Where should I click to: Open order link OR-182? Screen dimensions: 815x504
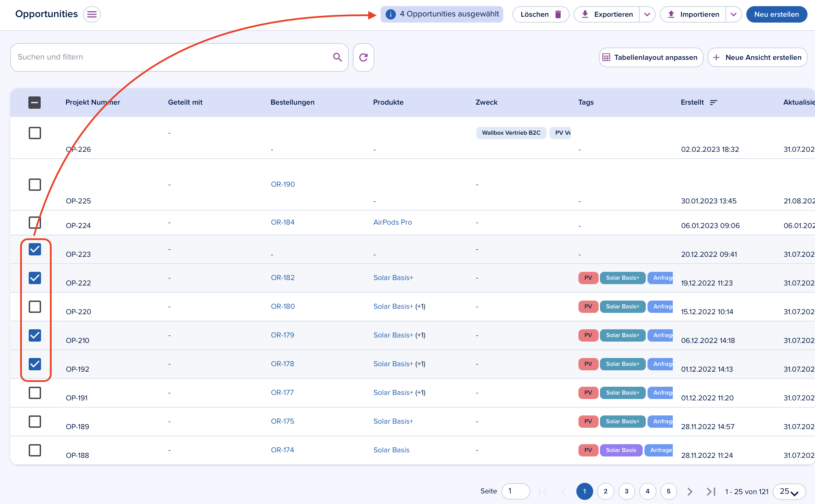point(283,278)
